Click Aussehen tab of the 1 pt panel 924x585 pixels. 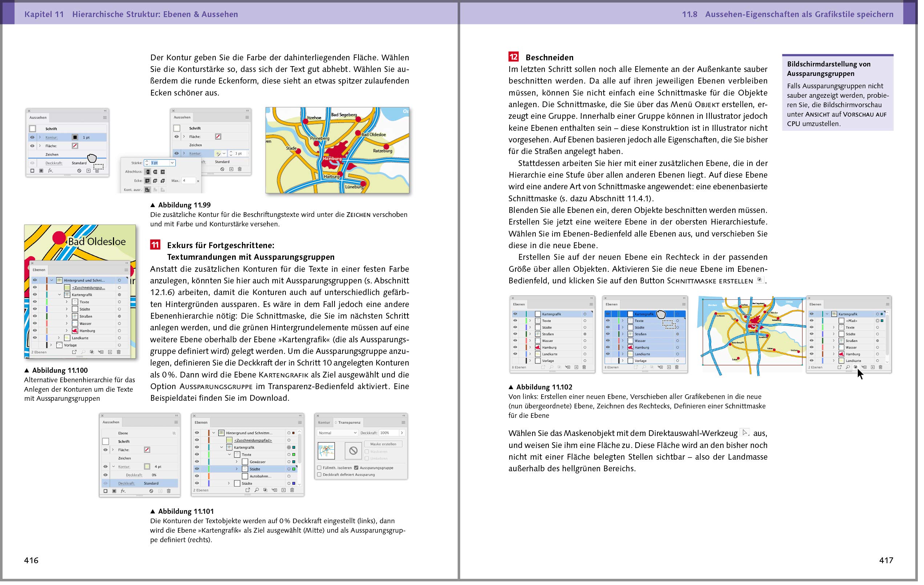point(38,118)
